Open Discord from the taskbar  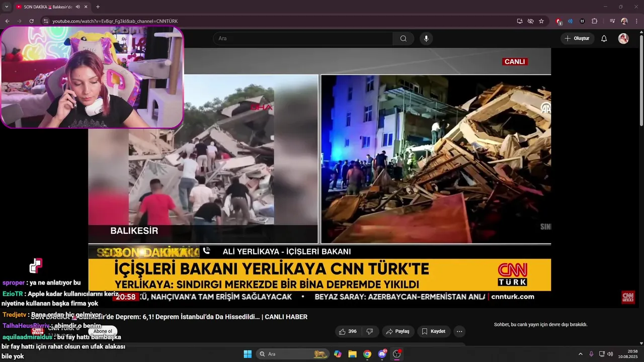pyautogui.click(x=382, y=354)
